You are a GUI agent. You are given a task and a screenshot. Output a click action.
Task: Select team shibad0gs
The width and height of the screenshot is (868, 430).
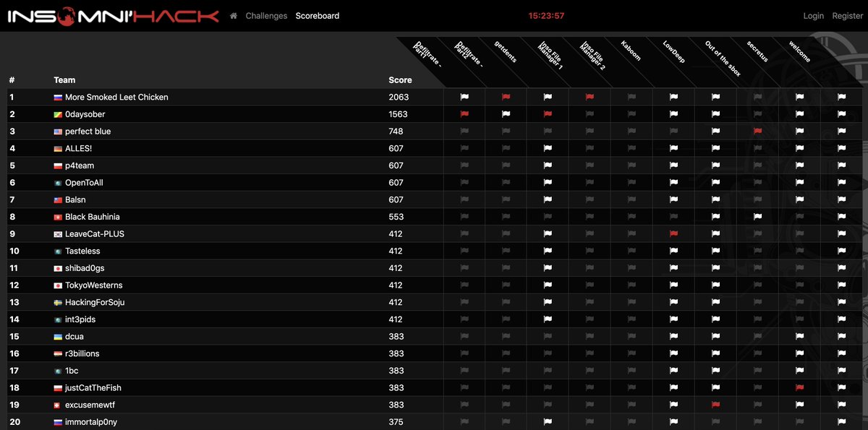point(85,268)
